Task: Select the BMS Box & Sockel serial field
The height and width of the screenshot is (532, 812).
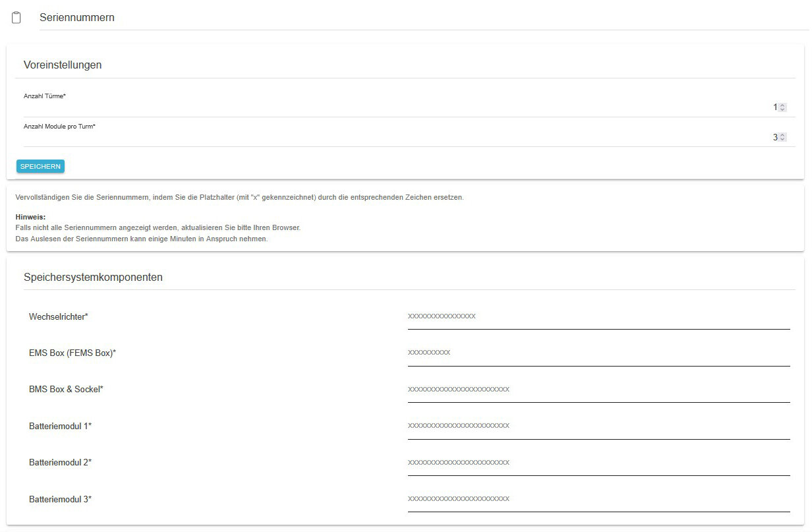Action: pos(598,389)
